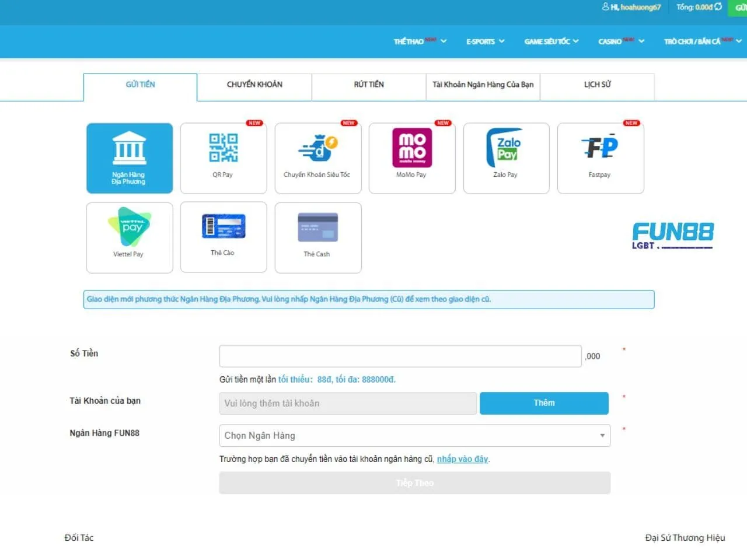Click the hoahuong67 username
Viewport: 747px width, 560px height.
[640, 7]
